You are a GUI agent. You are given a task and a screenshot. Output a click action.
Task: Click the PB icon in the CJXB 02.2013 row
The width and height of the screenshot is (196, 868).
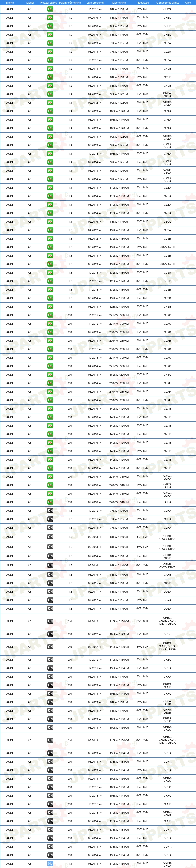click(50, 332)
